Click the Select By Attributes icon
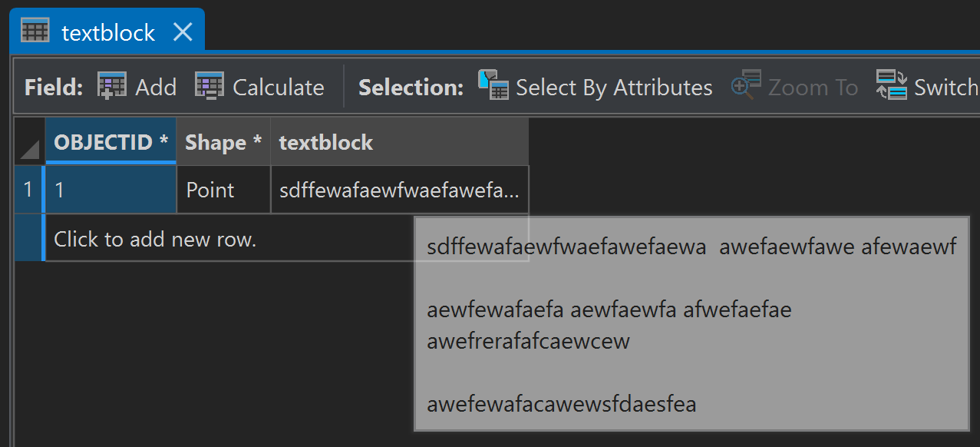980x447 pixels. point(493,85)
